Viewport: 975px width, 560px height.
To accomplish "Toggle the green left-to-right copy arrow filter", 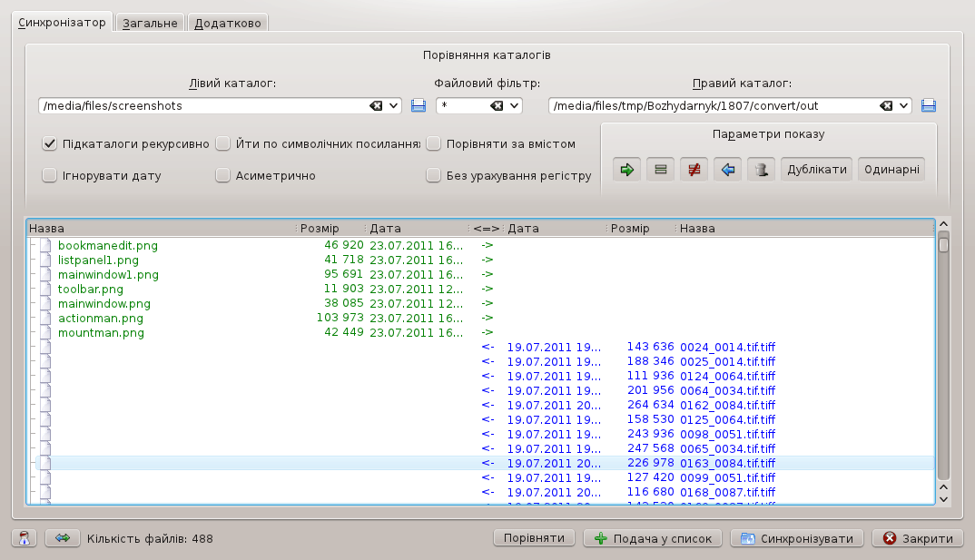I will (626, 169).
